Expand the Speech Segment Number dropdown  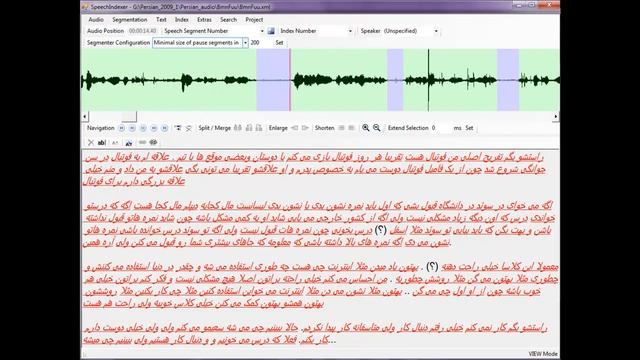click(262, 31)
